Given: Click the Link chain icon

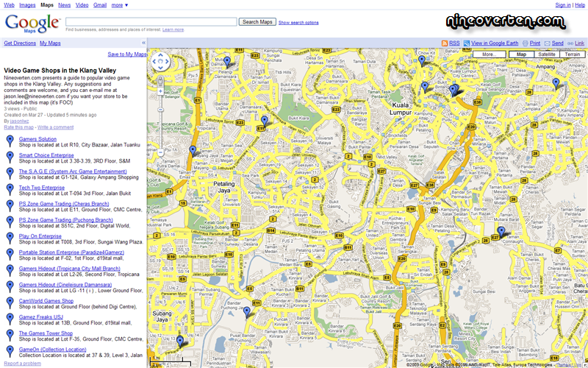Looking at the screenshot, I should pyautogui.click(x=570, y=43).
